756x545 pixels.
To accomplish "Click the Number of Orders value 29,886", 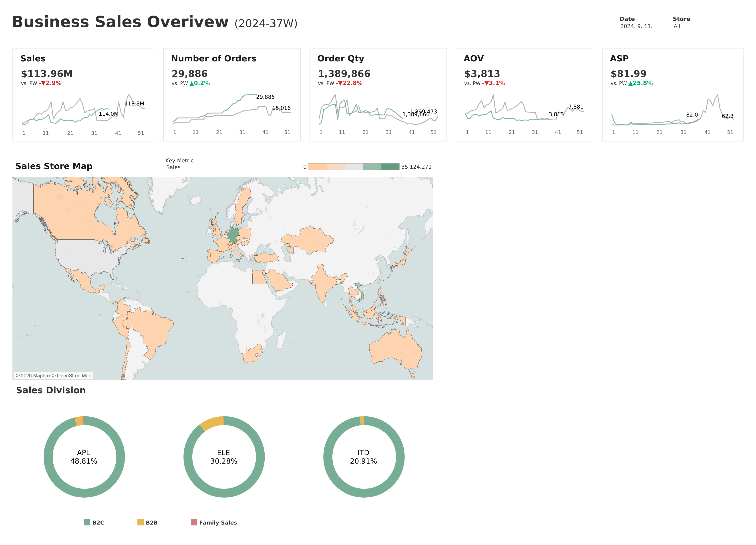I will (189, 74).
